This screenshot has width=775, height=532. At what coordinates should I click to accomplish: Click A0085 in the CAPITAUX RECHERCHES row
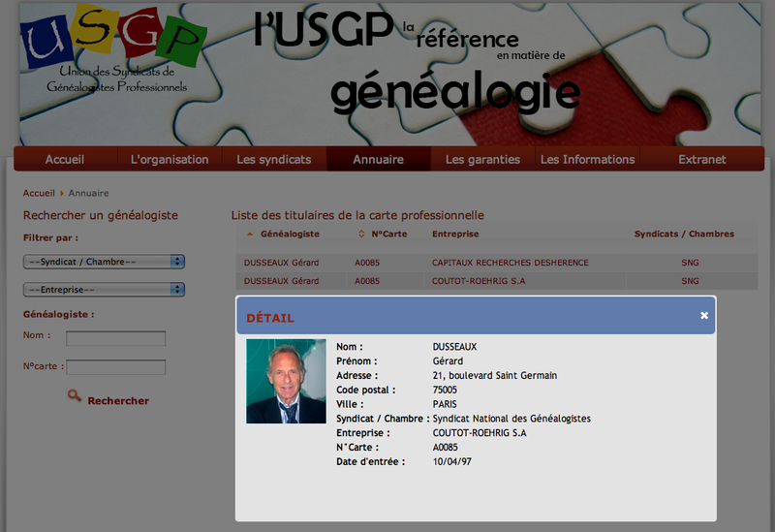[367, 263]
